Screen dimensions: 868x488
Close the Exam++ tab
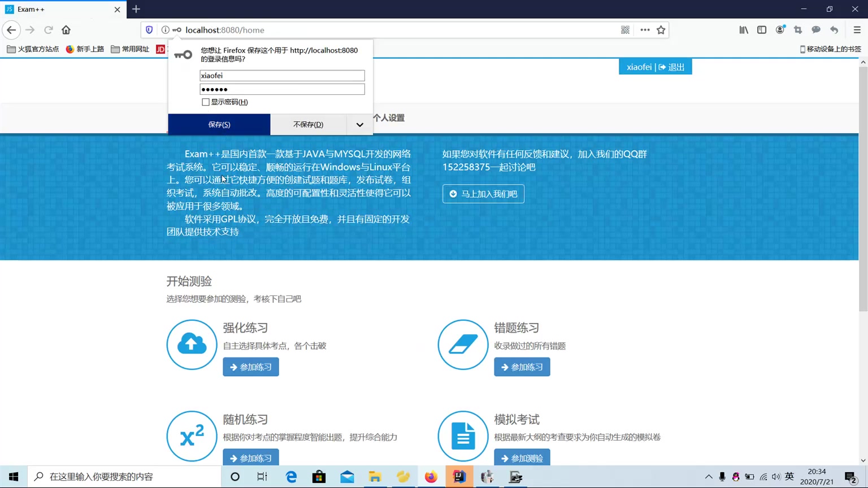117,10
